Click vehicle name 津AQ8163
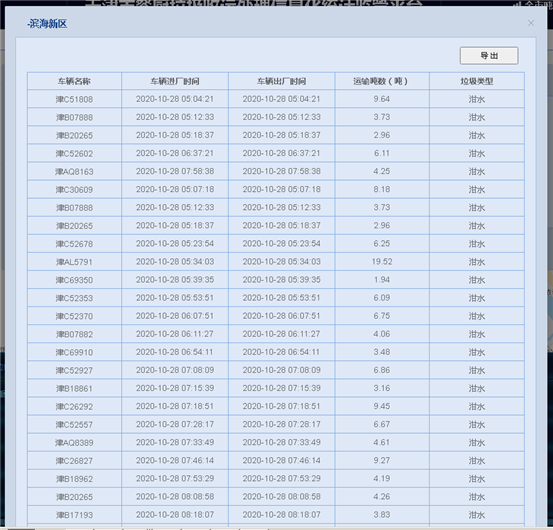 (74, 172)
